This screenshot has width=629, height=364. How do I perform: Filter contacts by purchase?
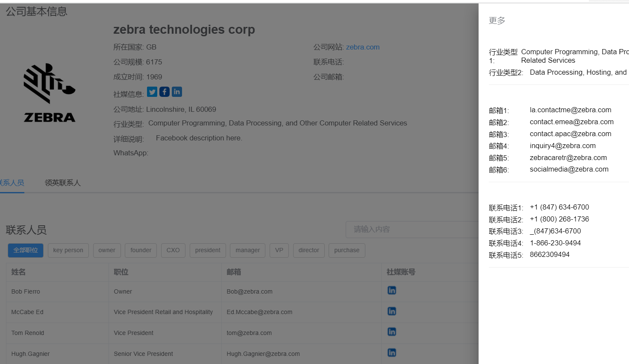347,250
